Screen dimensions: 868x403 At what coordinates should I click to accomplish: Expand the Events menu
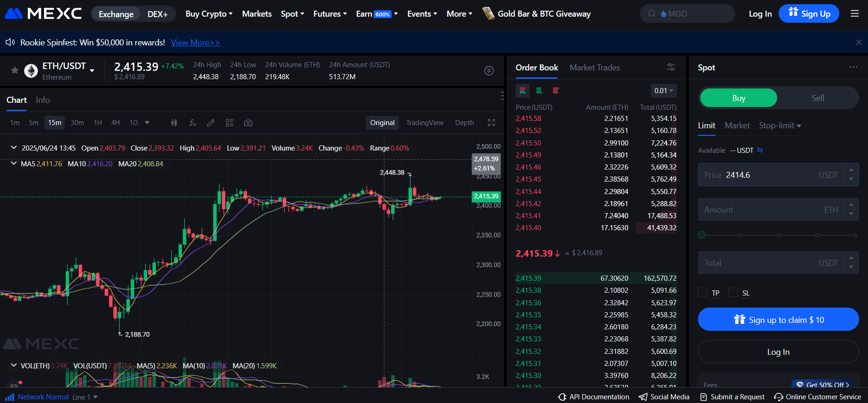pyautogui.click(x=422, y=14)
